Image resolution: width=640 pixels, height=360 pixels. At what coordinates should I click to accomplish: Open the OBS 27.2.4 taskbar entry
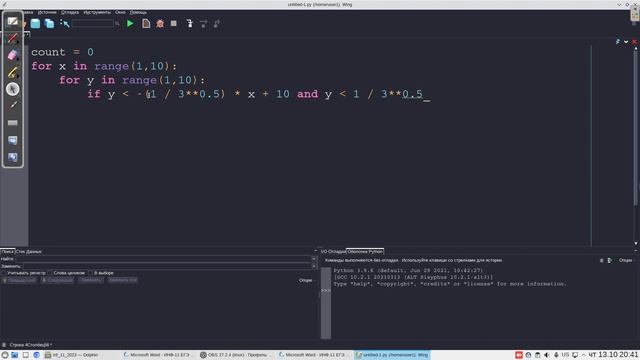(x=237, y=355)
